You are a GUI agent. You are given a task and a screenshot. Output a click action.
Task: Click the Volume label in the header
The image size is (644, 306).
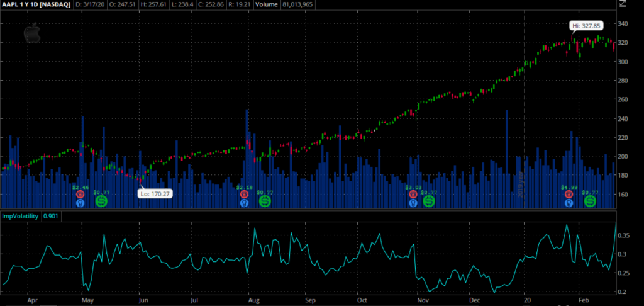pyautogui.click(x=267, y=5)
